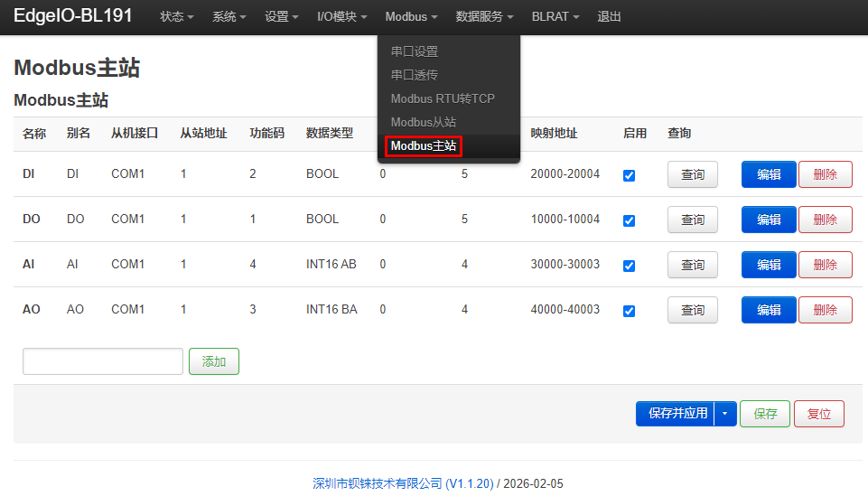The height and width of the screenshot is (496, 868).
Task: Click 查询 button in DI row
Action: click(693, 174)
